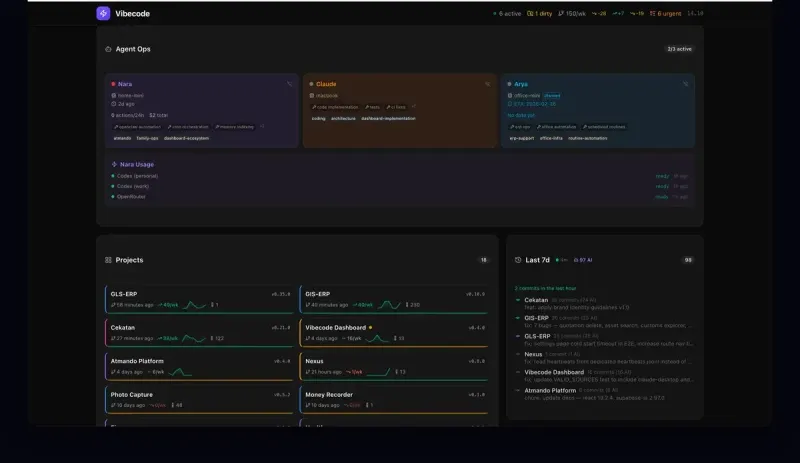Click the 'dashboard-ecosystem' tag on Nara card
Viewport: 800px width, 463px height.
pyautogui.click(x=186, y=138)
